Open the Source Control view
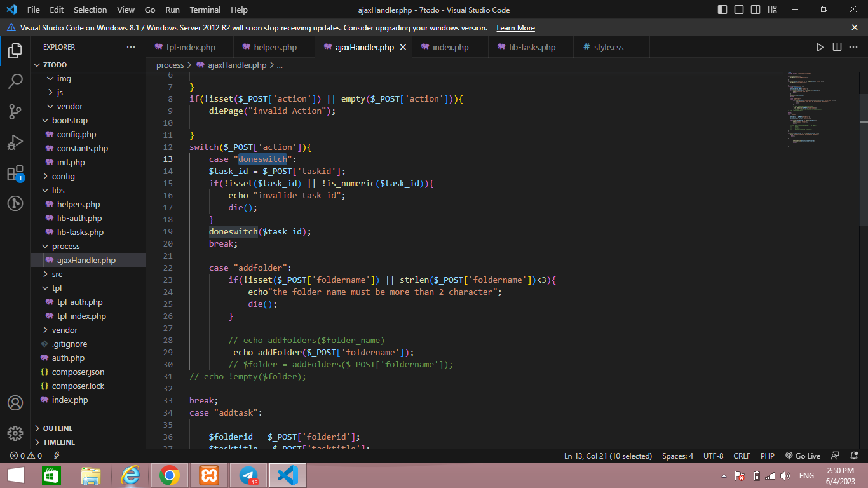Image resolution: width=868 pixels, height=488 pixels. [x=15, y=112]
